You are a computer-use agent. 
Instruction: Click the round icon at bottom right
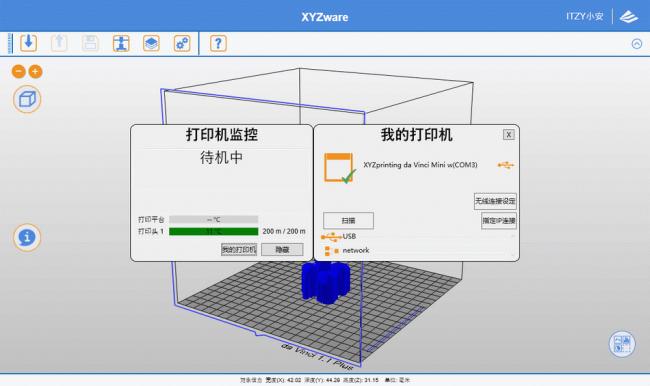pos(622,344)
